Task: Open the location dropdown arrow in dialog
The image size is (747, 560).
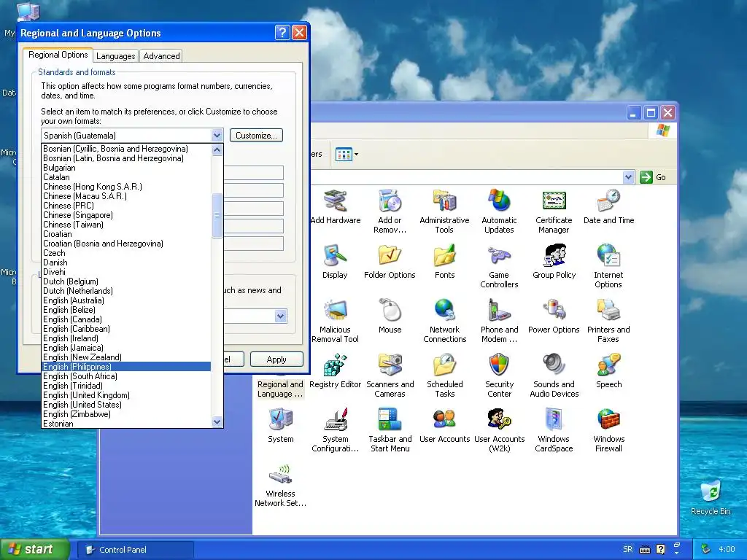Action: (281, 316)
